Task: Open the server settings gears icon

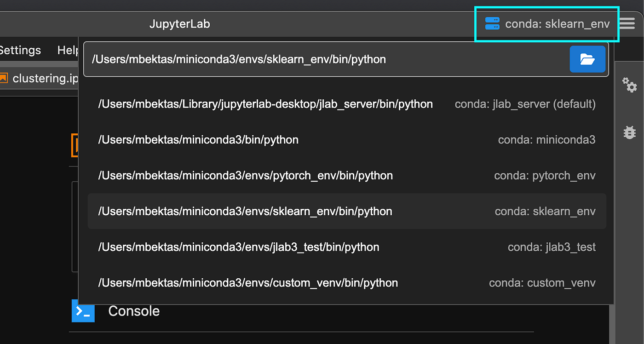Action: click(x=629, y=85)
